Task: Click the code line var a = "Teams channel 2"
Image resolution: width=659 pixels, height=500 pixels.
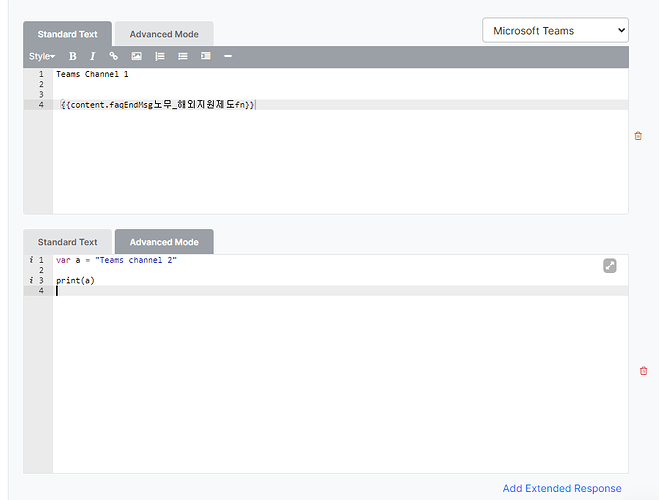Action: click(116, 260)
